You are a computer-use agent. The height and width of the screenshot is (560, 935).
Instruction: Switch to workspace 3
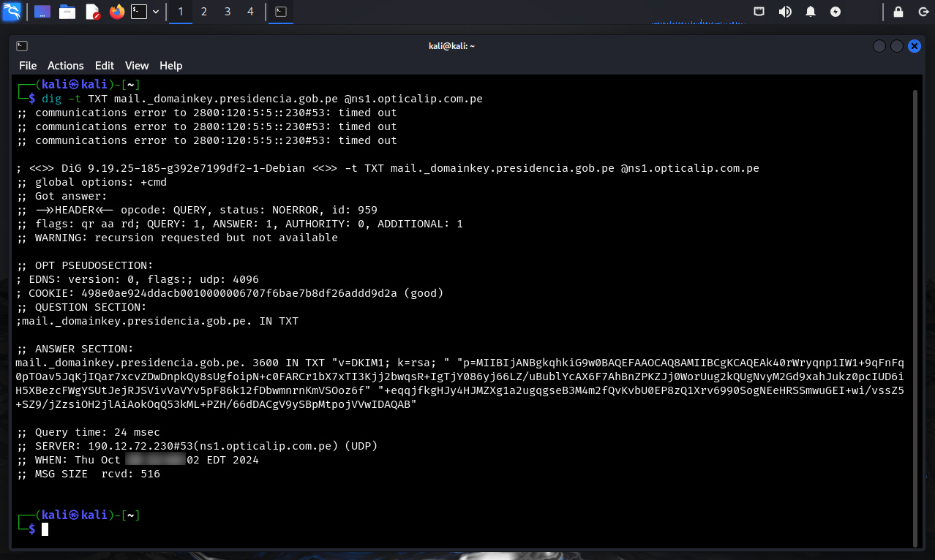coord(228,12)
